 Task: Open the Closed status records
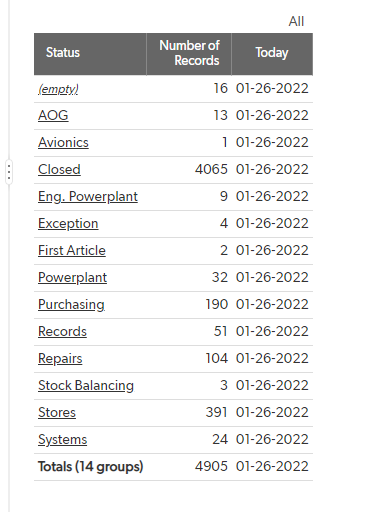(x=59, y=170)
